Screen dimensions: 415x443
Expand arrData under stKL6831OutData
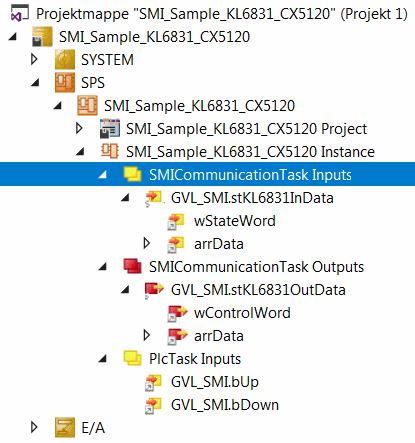click(146, 335)
